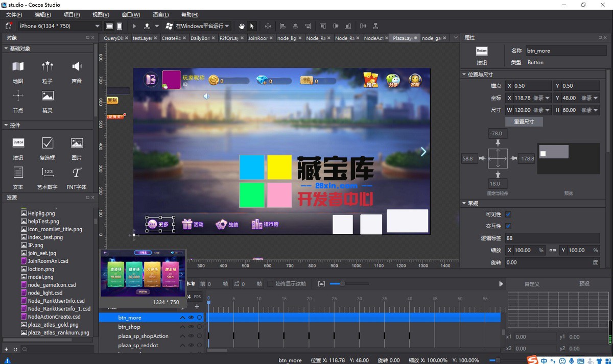Click the align top toolbar icon
Viewport: 613px width, 364px height.
click(323, 26)
